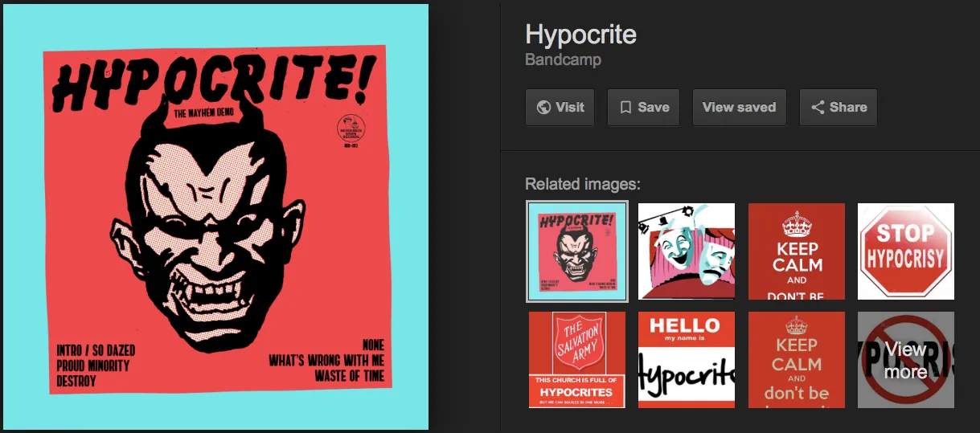Click the Related images label
Image resolution: width=980 pixels, height=433 pixels.
tap(583, 184)
